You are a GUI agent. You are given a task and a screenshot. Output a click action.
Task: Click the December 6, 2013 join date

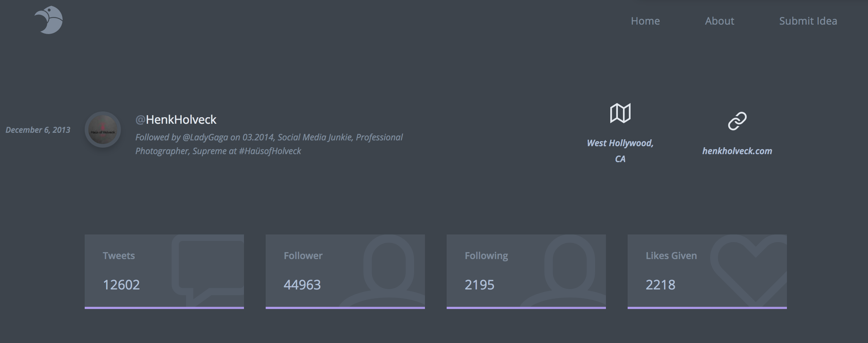point(38,130)
